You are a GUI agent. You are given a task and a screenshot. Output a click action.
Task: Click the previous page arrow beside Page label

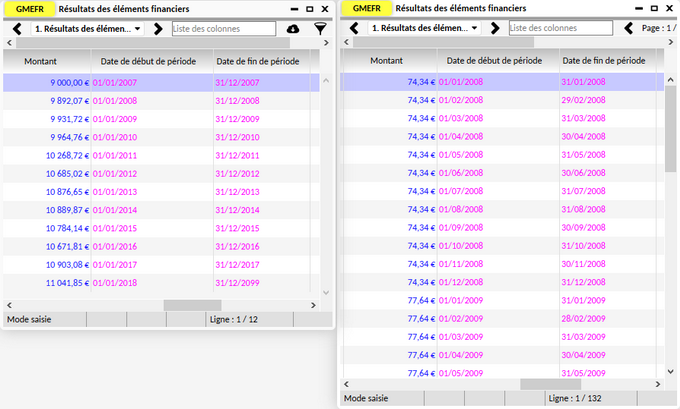pos(629,28)
